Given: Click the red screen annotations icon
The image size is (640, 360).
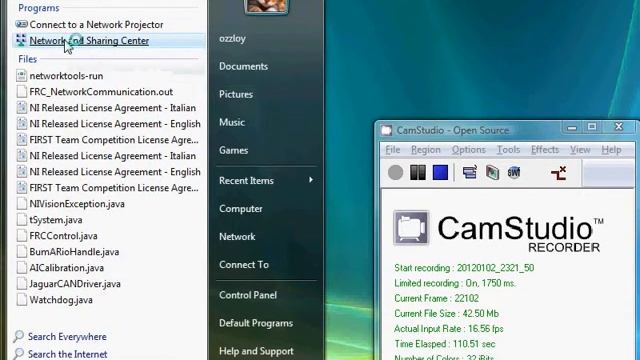Looking at the screenshot, I should [x=558, y=173].
